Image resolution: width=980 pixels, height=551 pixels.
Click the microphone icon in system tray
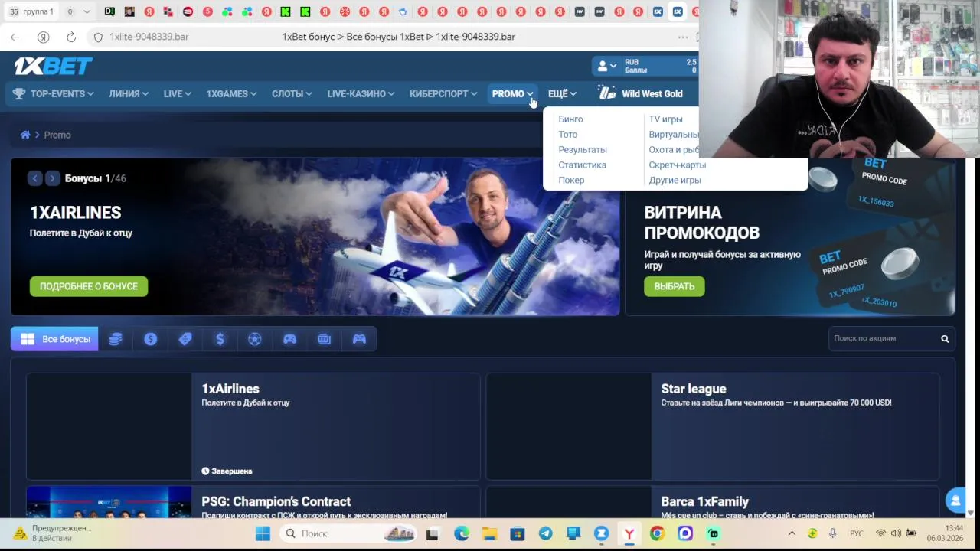click(x=832, y=533)
